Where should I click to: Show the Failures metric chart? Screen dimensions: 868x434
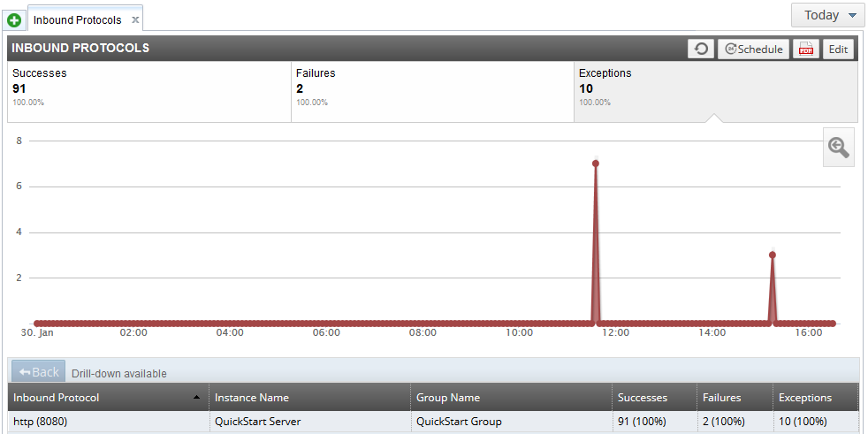pyautogui.click(x=432, y=91)
